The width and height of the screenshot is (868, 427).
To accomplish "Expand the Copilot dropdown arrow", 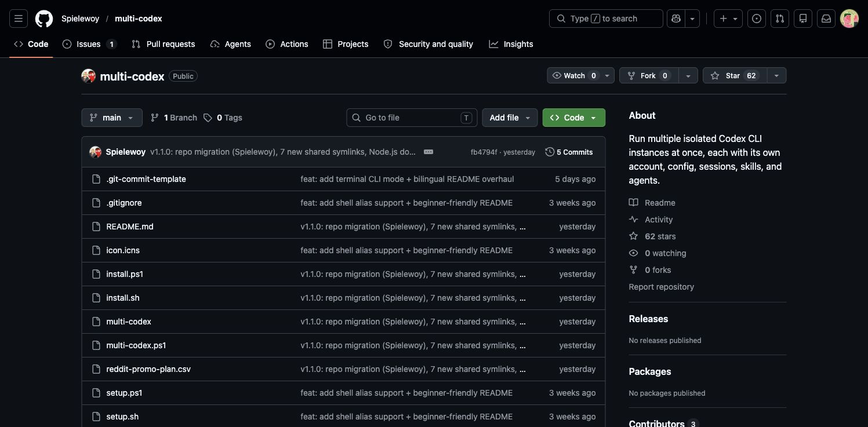I will (692, 19).
